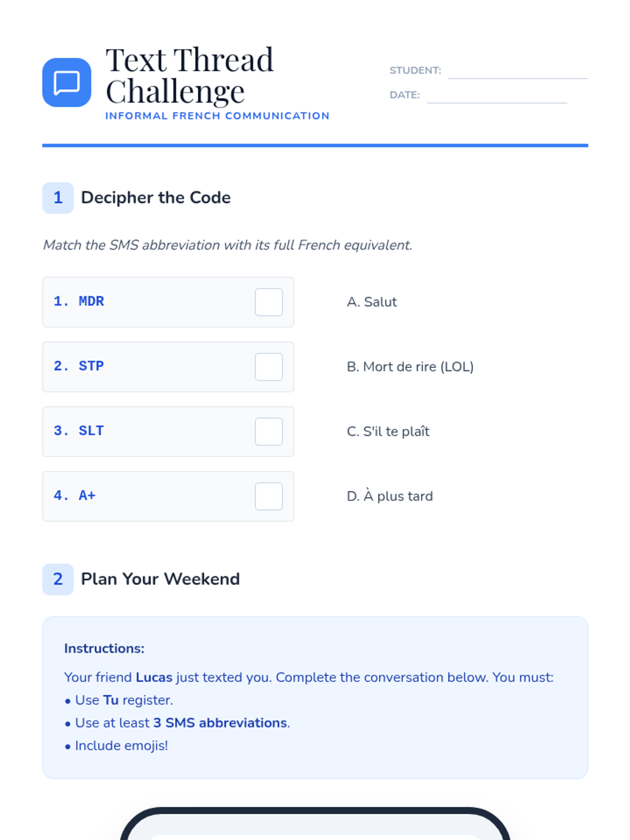Click the Instructions box label

click(104, 648)
